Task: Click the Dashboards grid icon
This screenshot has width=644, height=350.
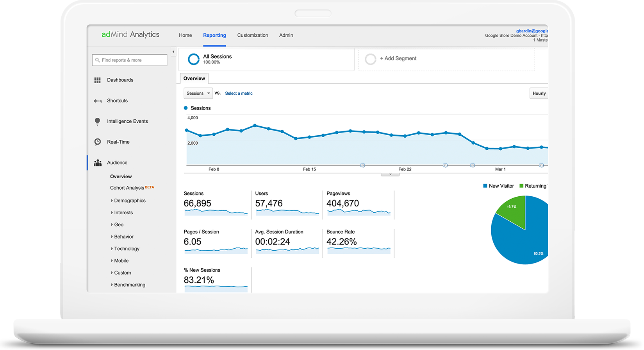Action: (97, 80)
